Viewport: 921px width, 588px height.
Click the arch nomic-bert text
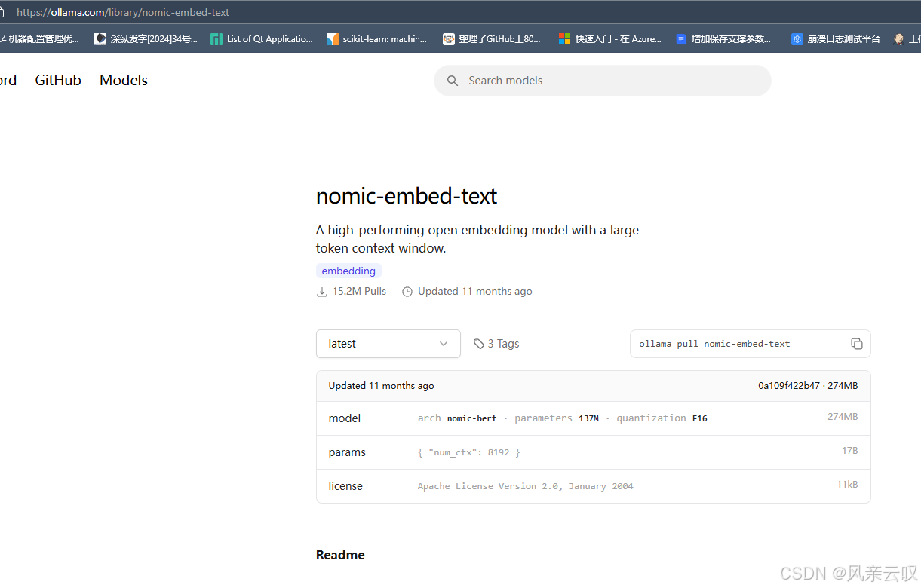pyautogui.click(x=457, y=418)
